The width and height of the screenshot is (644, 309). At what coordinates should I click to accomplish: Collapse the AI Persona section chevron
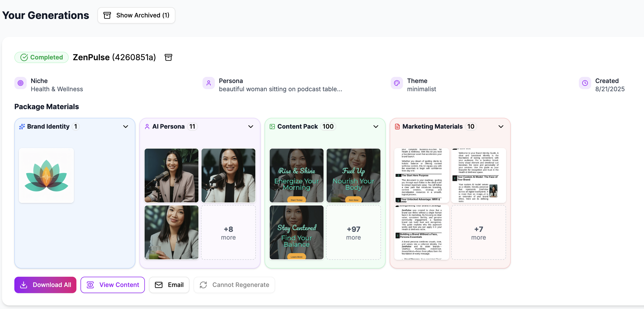click(251, 127)
